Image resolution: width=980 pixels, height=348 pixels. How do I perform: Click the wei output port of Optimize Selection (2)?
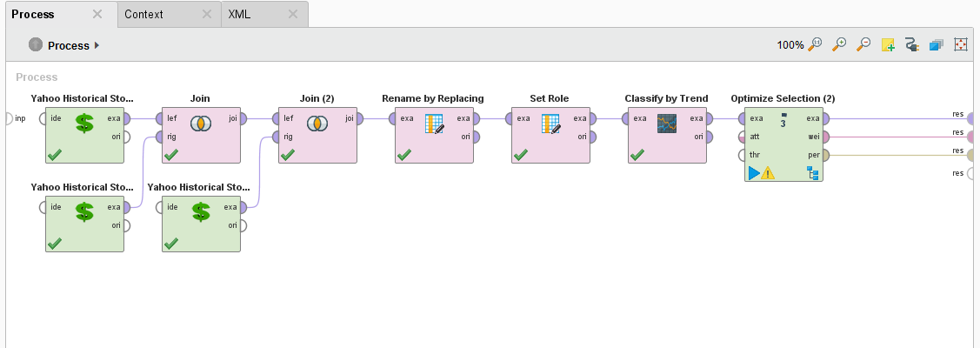pyautogui.click(x=825, y=137)
